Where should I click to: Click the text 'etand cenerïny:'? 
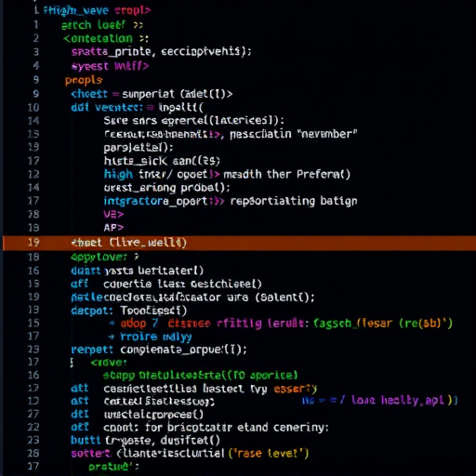[283, 428]
